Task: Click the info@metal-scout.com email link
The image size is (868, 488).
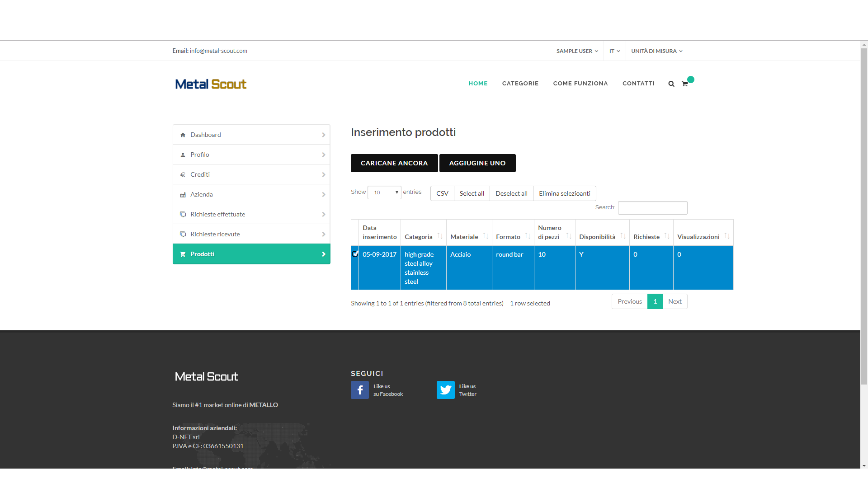Action: tap(218, 51)
